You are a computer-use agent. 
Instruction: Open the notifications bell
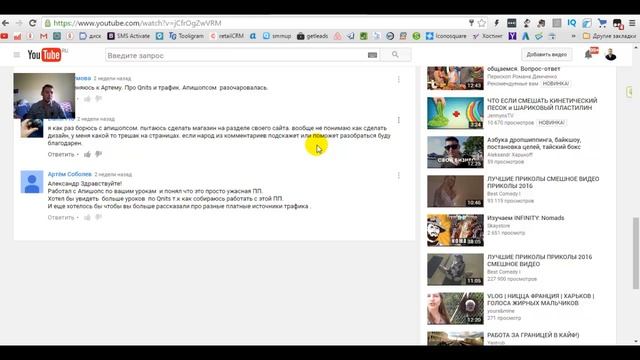tap(589, 54)
